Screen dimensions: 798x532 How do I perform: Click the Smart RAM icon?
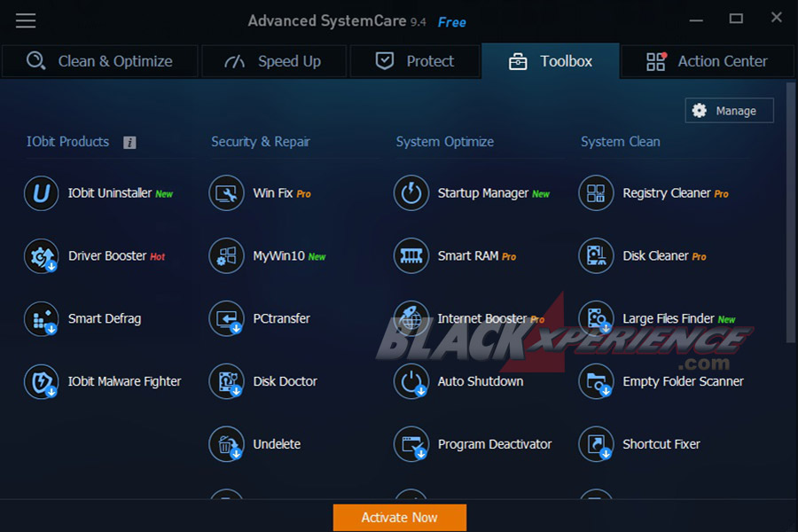pos(411,256)
